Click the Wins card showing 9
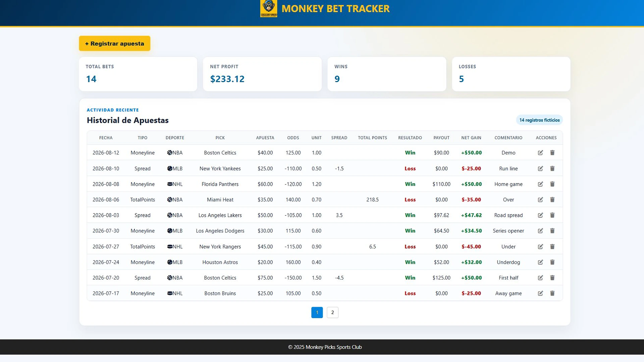 pyautogui.click(x=387, y=74)
